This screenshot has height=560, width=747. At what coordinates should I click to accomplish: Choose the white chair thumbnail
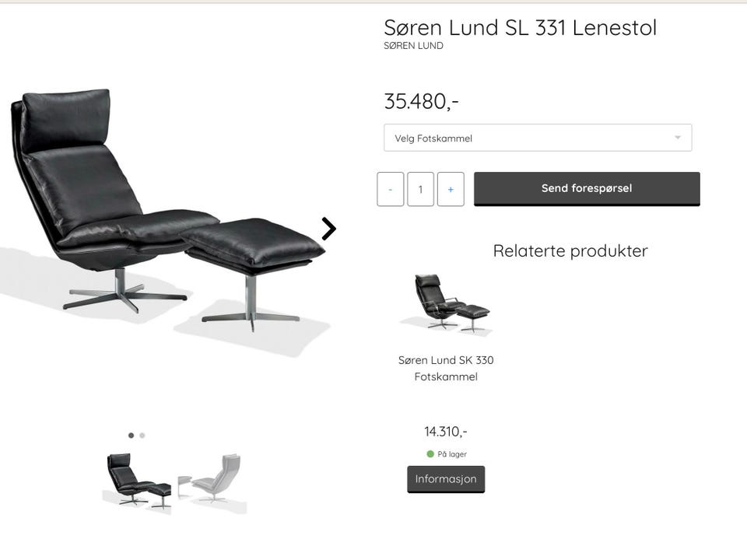click(x=212, y=481)
